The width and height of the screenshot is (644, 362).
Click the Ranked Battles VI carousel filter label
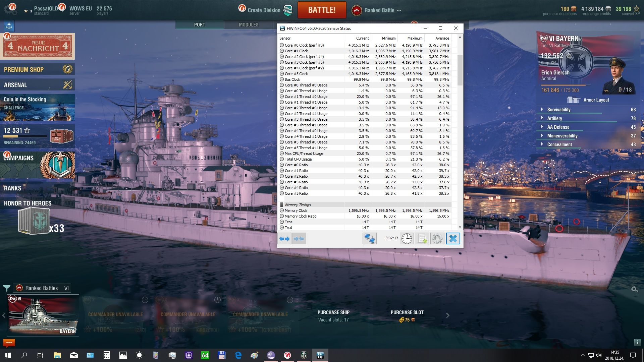tap(42, 288)
